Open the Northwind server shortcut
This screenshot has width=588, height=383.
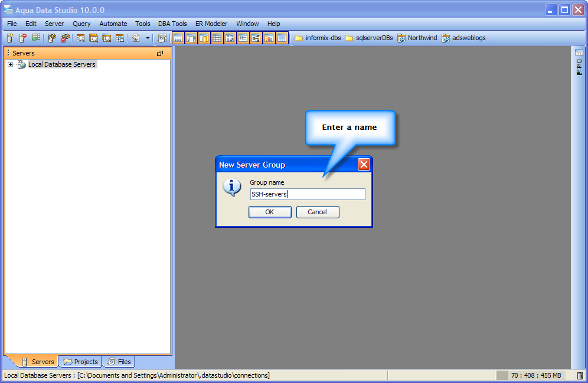click(x=417, y=38)
